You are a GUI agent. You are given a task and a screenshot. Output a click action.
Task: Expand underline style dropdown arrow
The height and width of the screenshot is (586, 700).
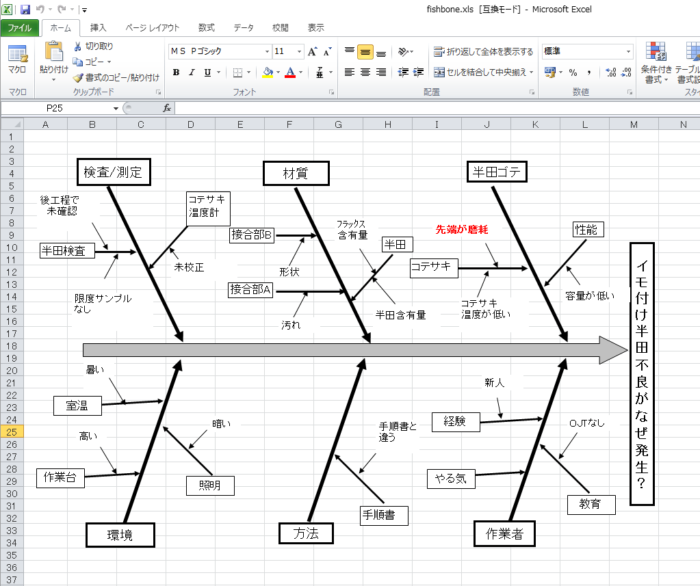(x=219, y=72)
